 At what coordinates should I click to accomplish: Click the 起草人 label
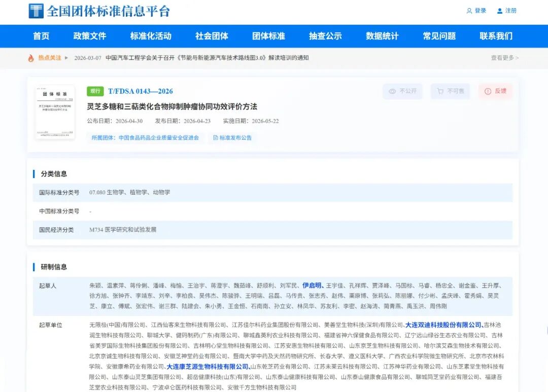point(48,286)
